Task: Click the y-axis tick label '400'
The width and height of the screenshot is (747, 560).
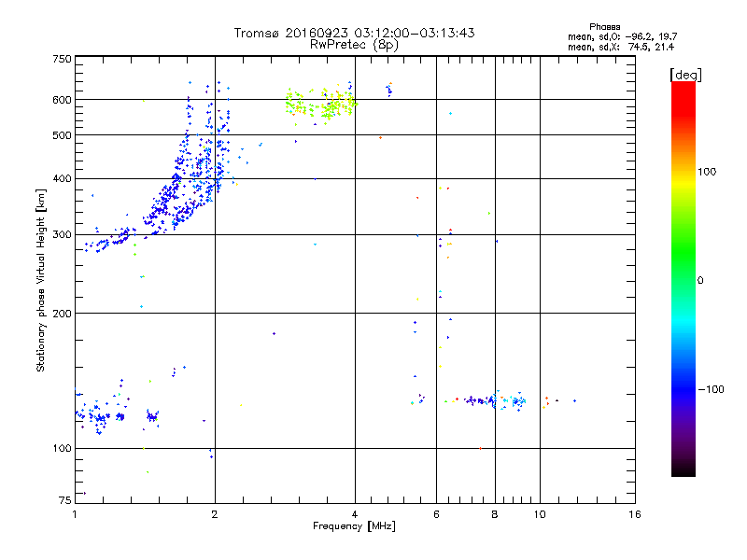Action: tap(62, 179)
